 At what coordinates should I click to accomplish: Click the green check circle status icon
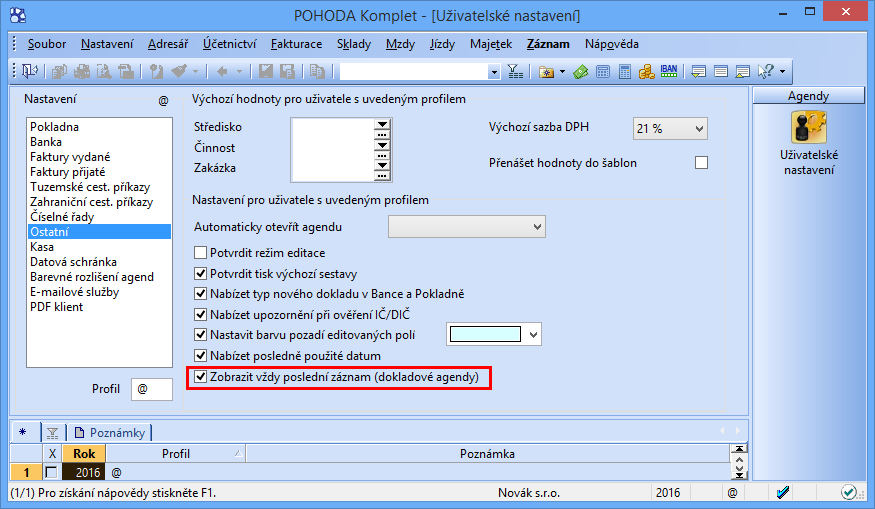pos(849,492)
